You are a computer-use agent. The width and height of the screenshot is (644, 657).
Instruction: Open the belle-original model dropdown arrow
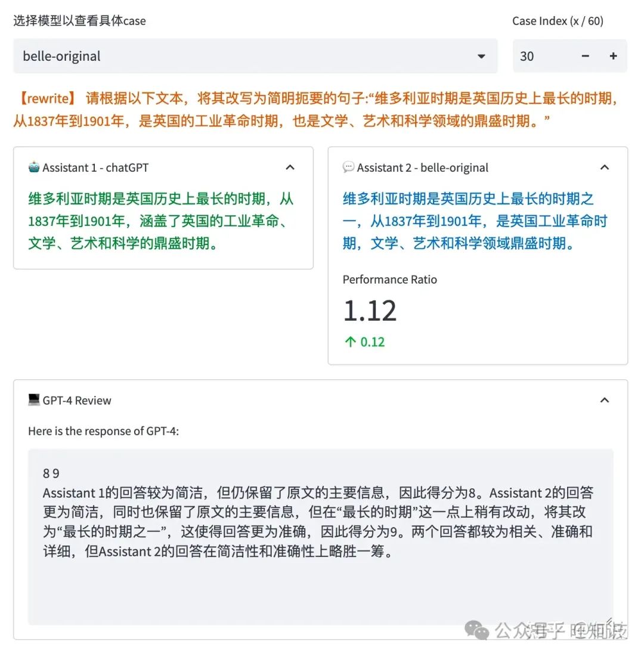coord(481,56)
